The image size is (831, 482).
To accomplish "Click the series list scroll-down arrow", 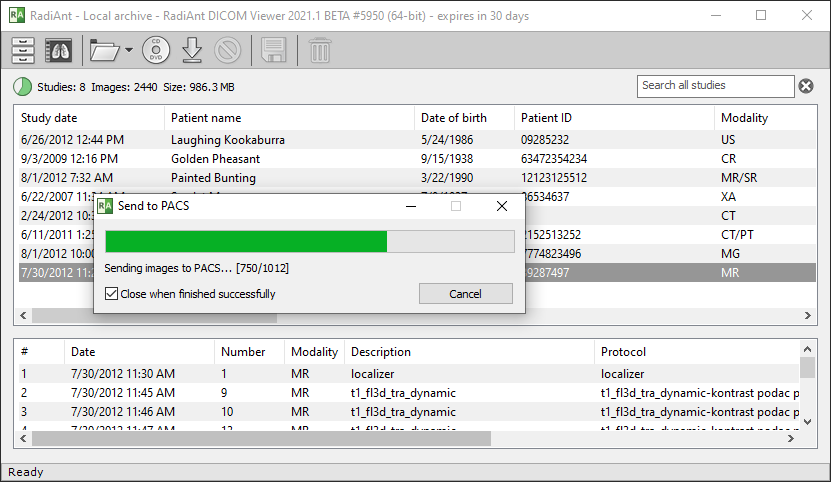I will coord(807,422).
